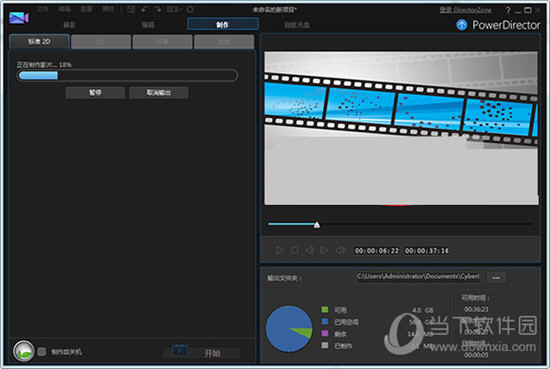
Task: Click the 暂停 pause button
Action: [95, 93]
